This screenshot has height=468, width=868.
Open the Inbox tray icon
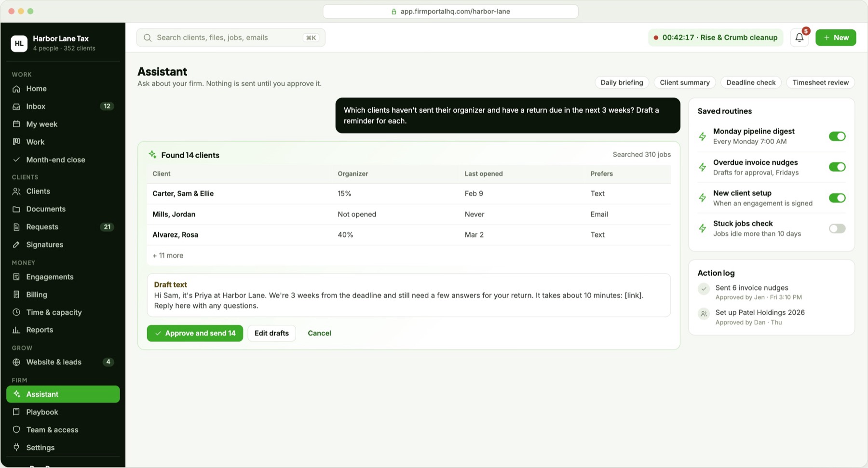[16, 107]
